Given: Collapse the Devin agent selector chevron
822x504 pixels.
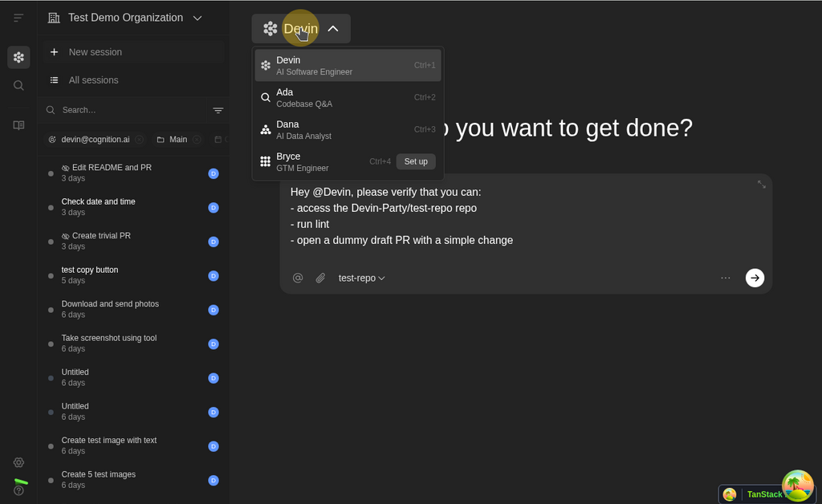Looking at the screenshot, I should pyautogui.click(x=333, y=28).
